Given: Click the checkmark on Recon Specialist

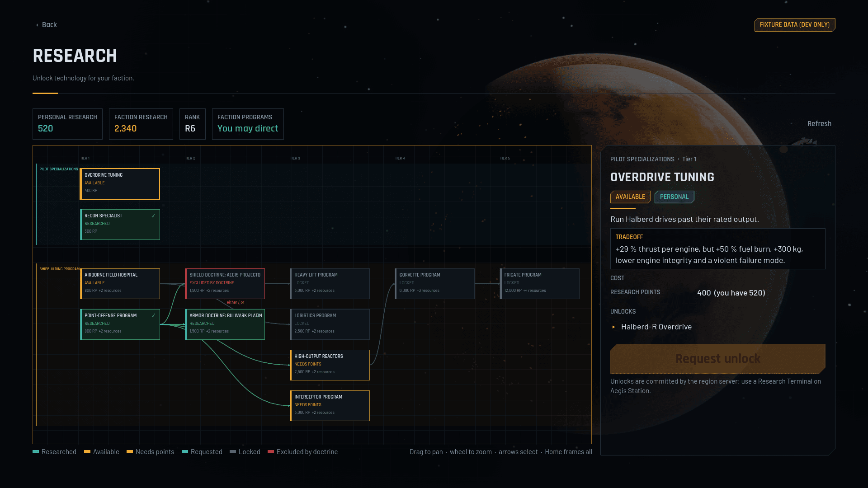Looking at the screenshot, I should (x=153, y=216).
